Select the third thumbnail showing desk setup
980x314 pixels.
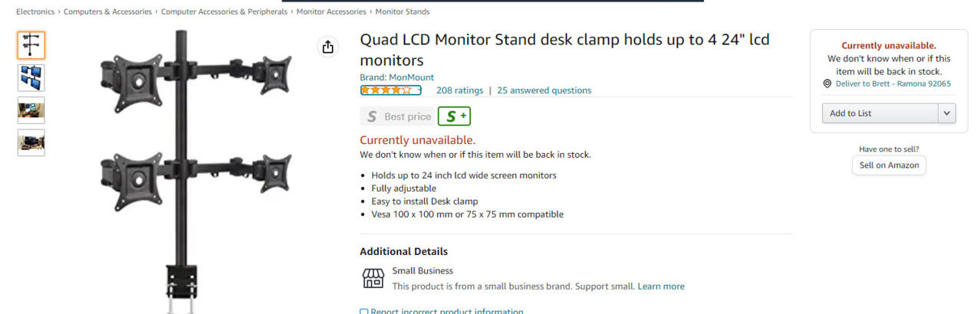(31, 110)
